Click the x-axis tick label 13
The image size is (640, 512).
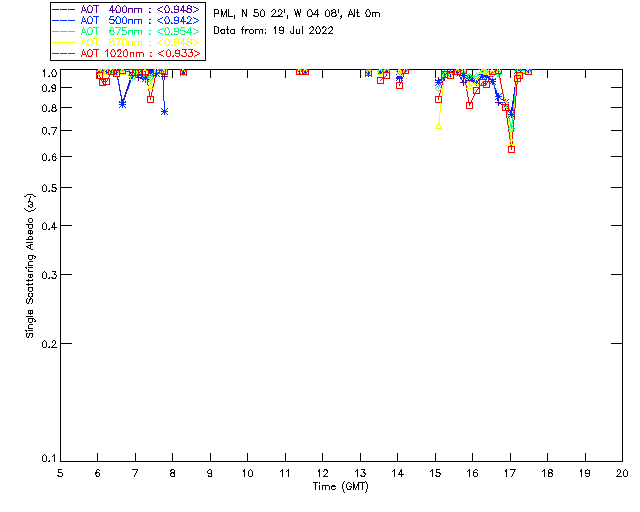pyautogui.click(x=360, y=473)
